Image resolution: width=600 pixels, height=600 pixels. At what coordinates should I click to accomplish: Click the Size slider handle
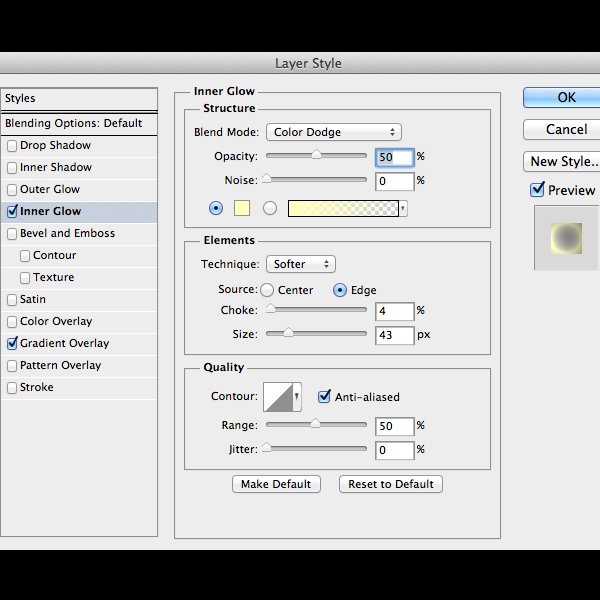288,332
